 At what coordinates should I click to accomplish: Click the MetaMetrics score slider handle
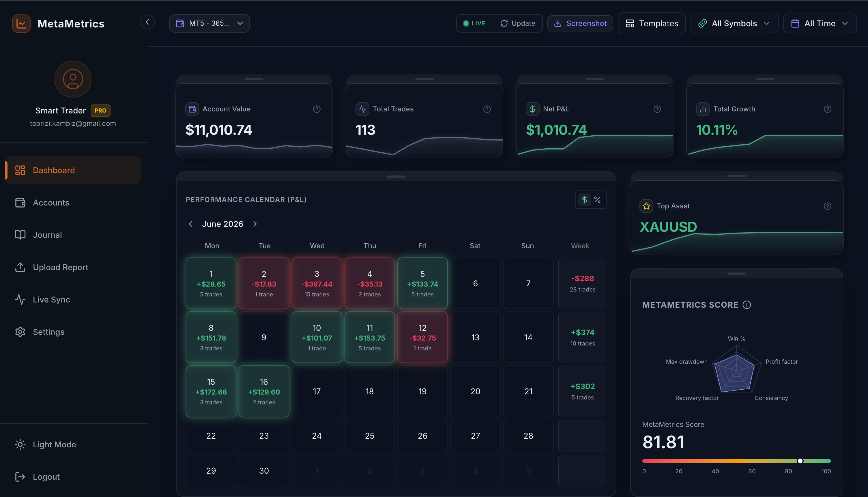pos(800,461)
